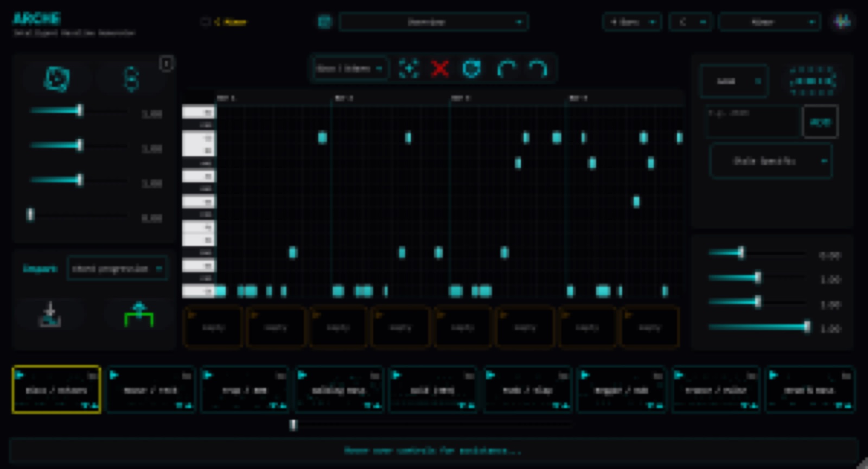Image resolution: width=868 pixels, height=469 pixels.
Task: Play the yellow-highlighted first pattern card
Action: point(20,375)
